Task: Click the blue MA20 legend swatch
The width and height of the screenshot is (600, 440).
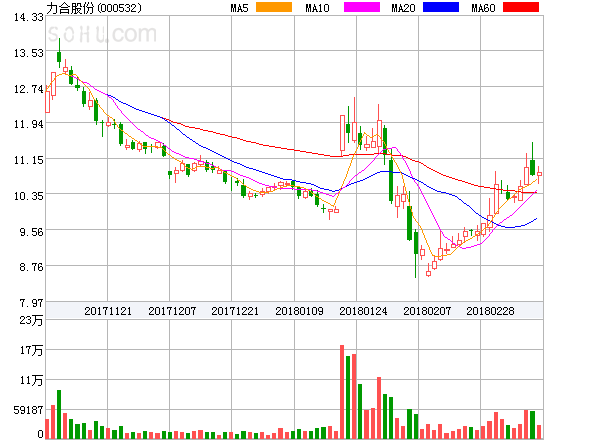Action: click(x=441, y=7)
